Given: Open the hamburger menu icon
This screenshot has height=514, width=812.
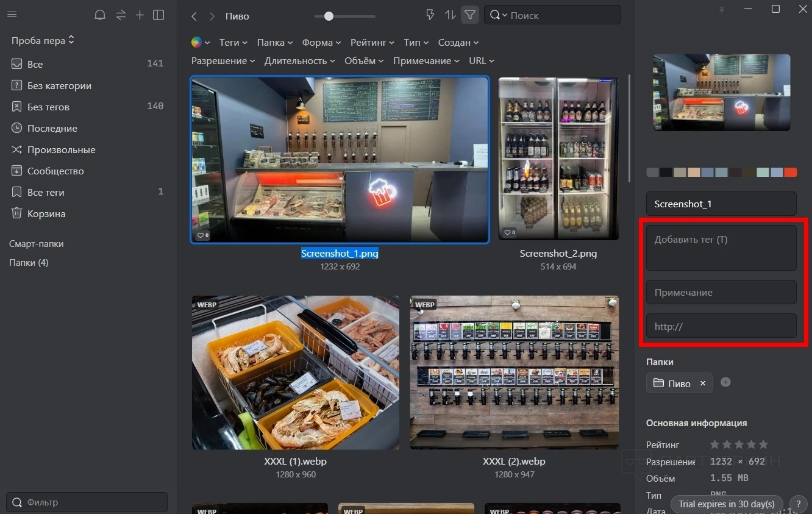Looking at the screenshot, I should [x=12, y=15].
